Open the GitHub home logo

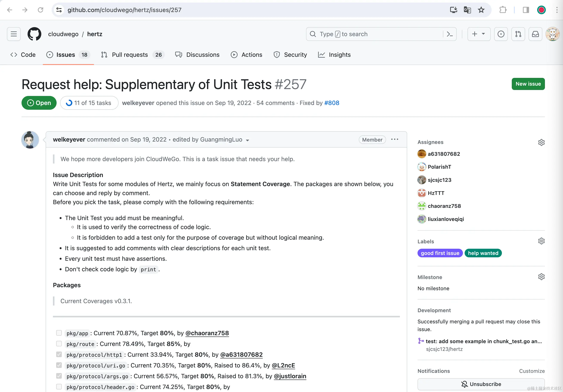34,34
